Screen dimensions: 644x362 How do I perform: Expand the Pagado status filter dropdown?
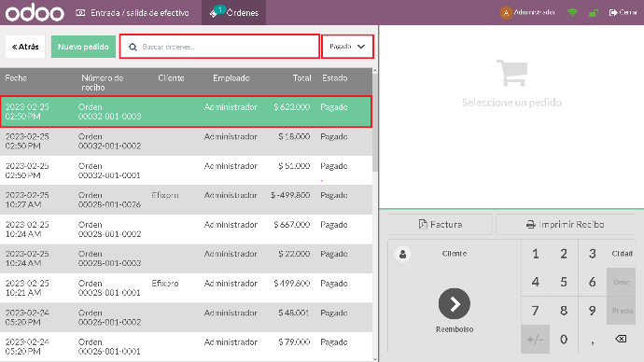[x=347, y=47]
